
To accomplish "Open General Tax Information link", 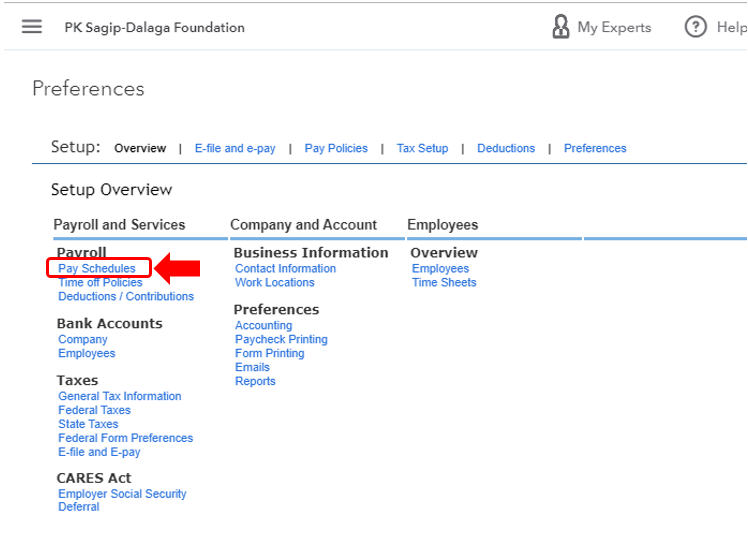I will click(x=120, y=396).
